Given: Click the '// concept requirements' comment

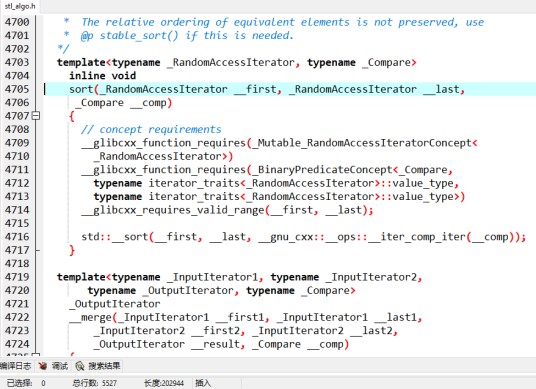Looking at the screenshot, I should 151,130.
